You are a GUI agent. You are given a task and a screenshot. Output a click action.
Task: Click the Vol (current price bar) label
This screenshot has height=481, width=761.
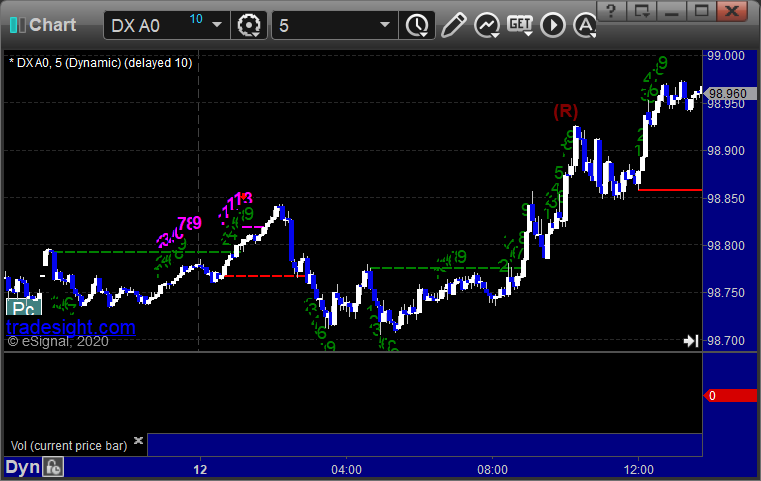tap(69, 446)
